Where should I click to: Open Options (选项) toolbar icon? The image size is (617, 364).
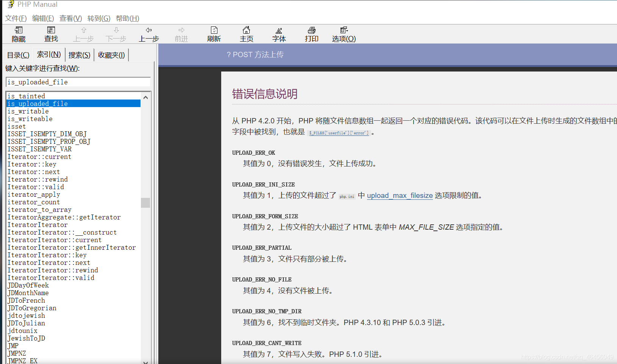click(x=344, y=30)
